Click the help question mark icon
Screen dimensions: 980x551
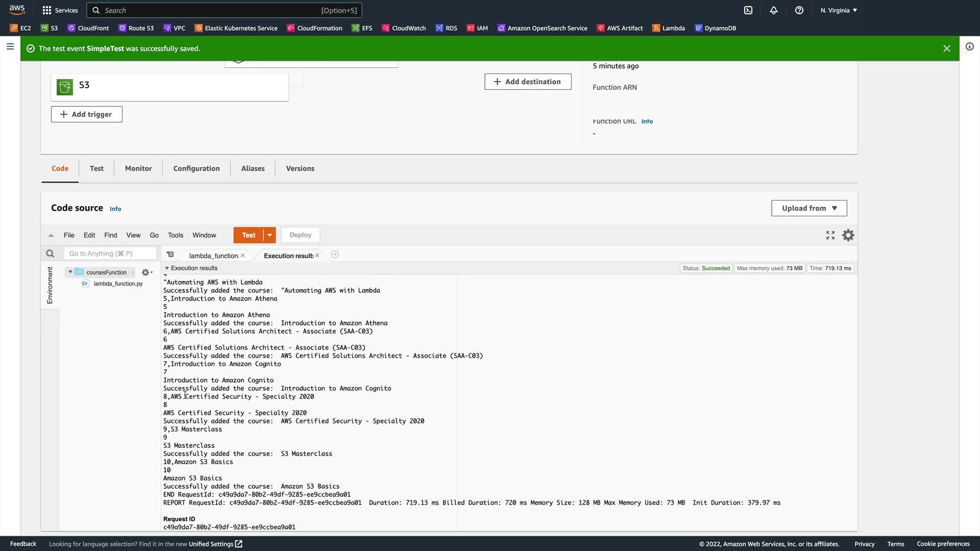click(799, 10)
